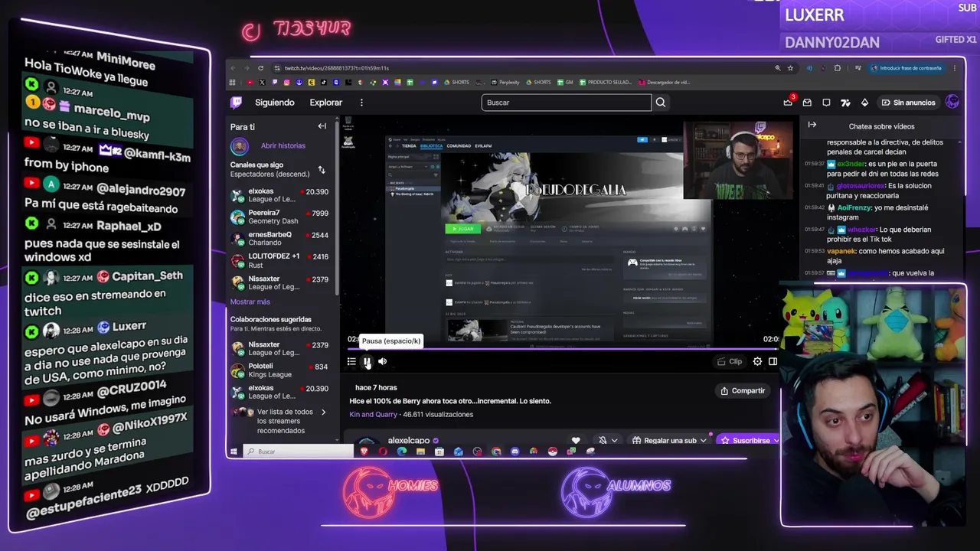Click the Windows taskbar Buscar search box
The image size is (980, 551).
tap(299, 452)
